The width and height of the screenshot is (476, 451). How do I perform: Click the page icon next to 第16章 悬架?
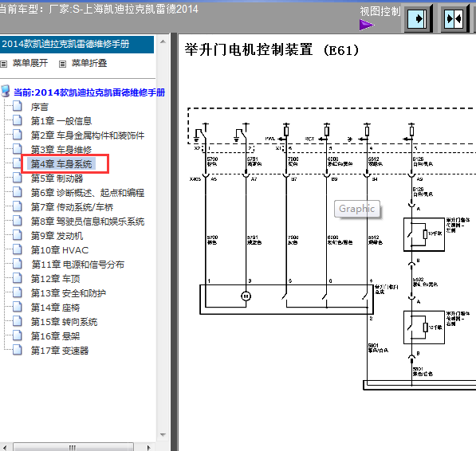18,335
